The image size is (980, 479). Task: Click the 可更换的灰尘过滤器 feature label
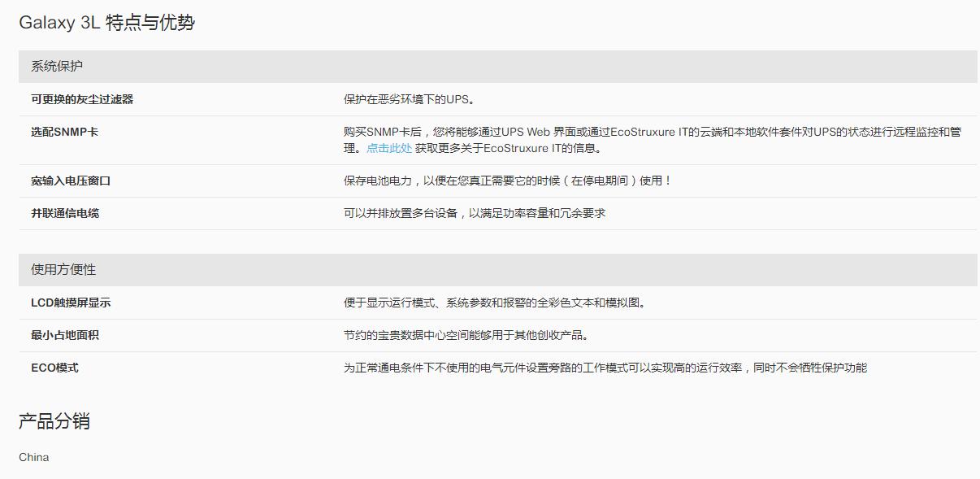[82, 99]
